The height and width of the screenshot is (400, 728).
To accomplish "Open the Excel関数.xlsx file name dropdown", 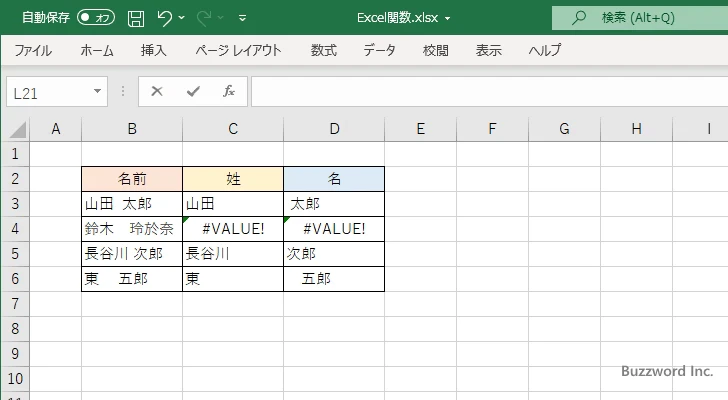I will (448, 19).
